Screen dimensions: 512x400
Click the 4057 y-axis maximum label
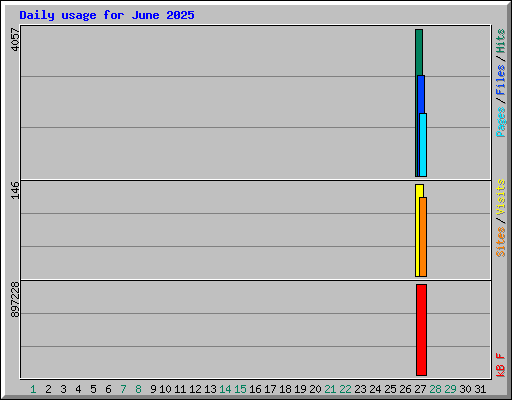click(15, 40)
